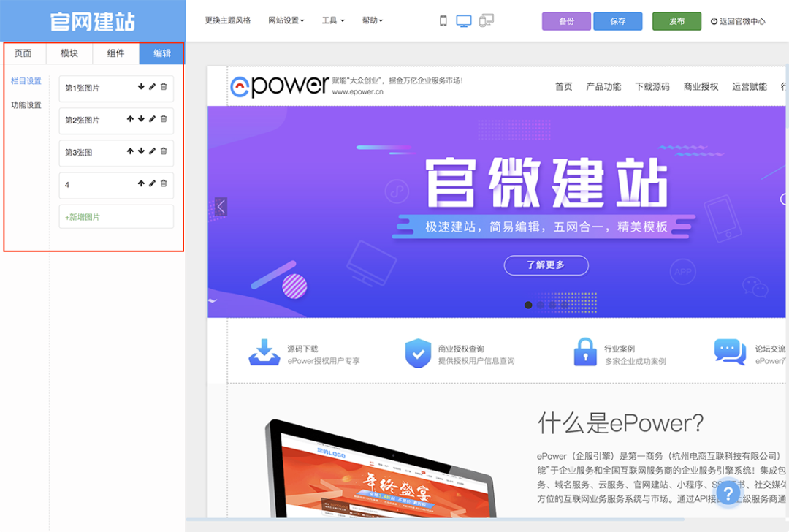
Task: Move 第2张图片 down with arrow icon
Action: [141, 119]
